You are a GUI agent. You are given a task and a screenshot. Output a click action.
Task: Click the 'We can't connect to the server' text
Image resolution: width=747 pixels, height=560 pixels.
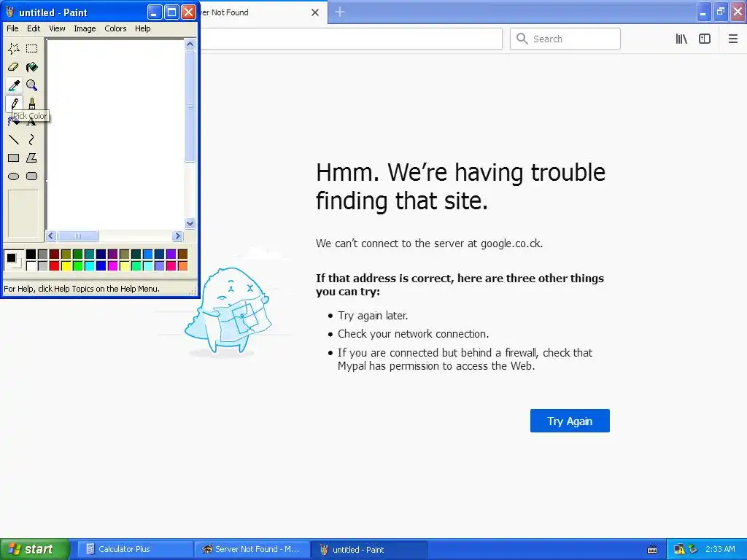point(429,244)
